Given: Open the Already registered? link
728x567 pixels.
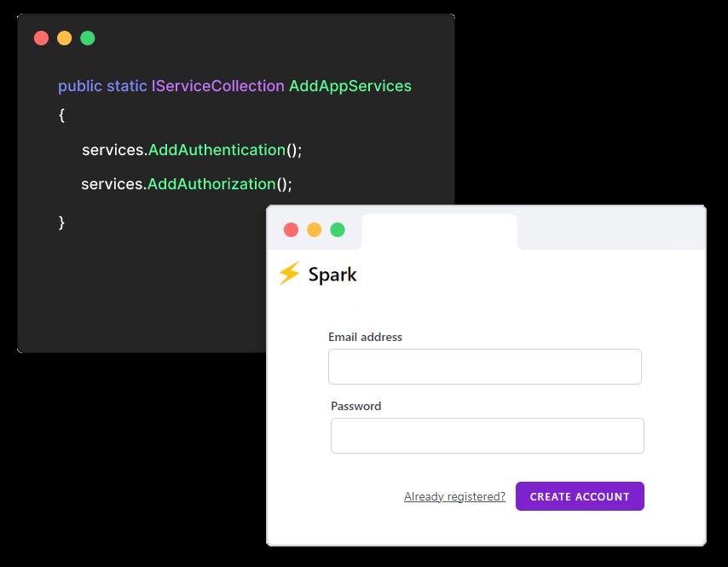Looking at the screenshot, I should [454, 496].
